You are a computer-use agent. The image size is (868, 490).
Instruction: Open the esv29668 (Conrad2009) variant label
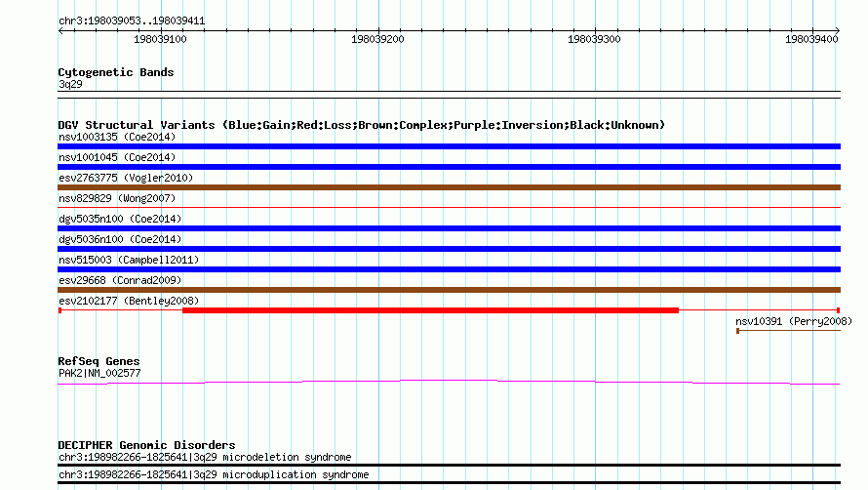(x=120, y=280)
